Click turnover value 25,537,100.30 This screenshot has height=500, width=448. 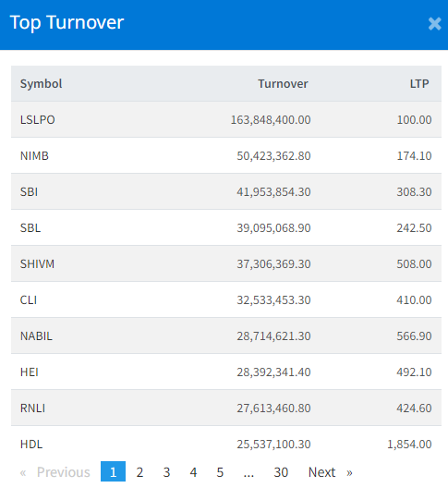point(273,445)
